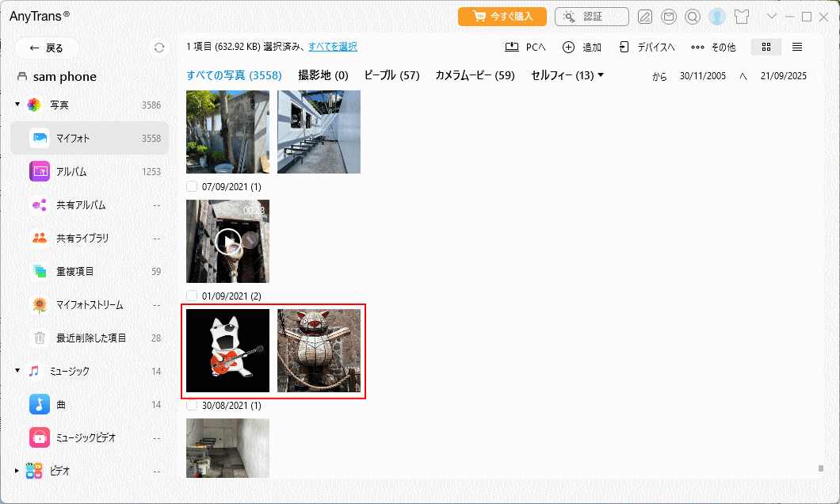Click the アルバム count 1253
This screenshot has width=840, height=504.
click(151, 171)
